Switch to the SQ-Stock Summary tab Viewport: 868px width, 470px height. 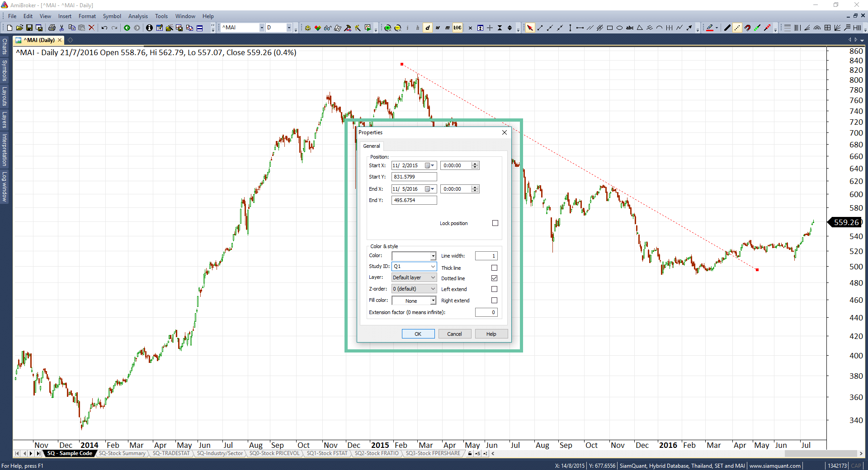pyautogui.click(x=122, y=453)
